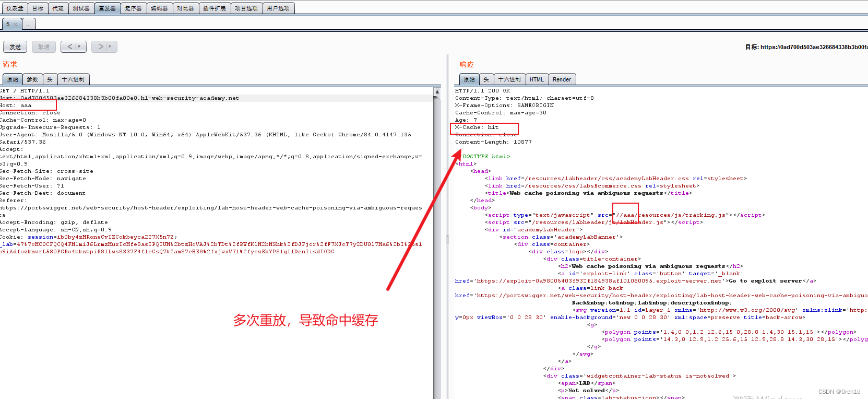Click the 'Connection: close' line in the request
The image size is (868, 399).
30,113
